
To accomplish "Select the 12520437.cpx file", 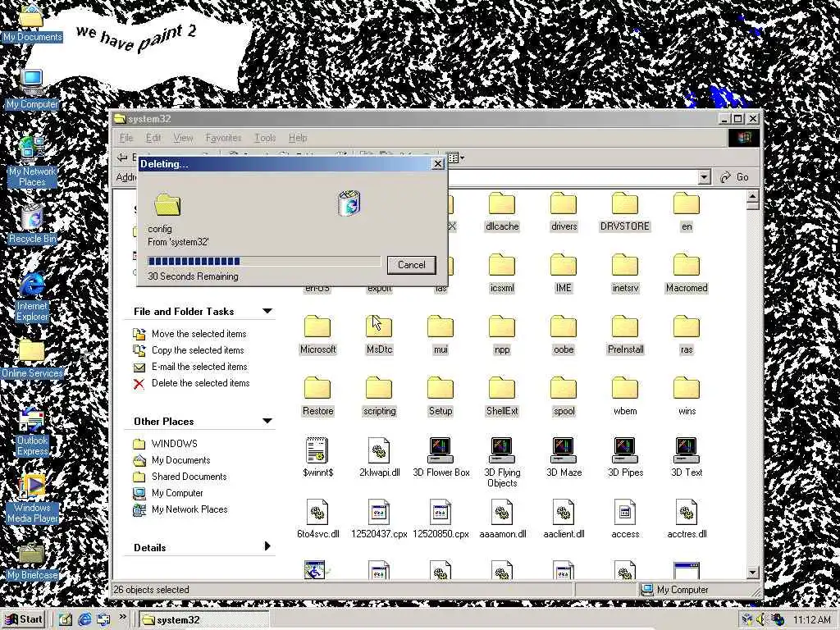I will (379, 519).
